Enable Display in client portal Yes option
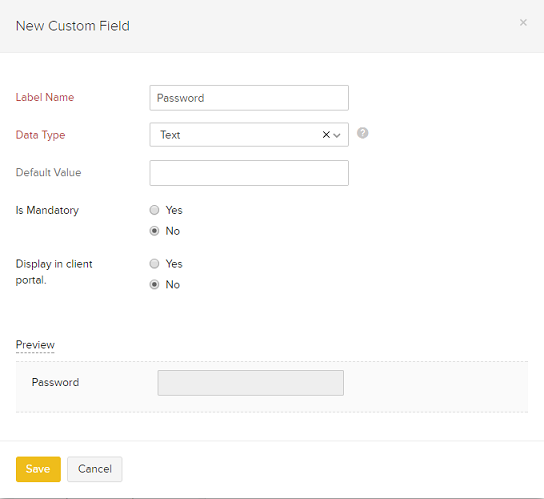The image size is (544, 499). (154, 264)
